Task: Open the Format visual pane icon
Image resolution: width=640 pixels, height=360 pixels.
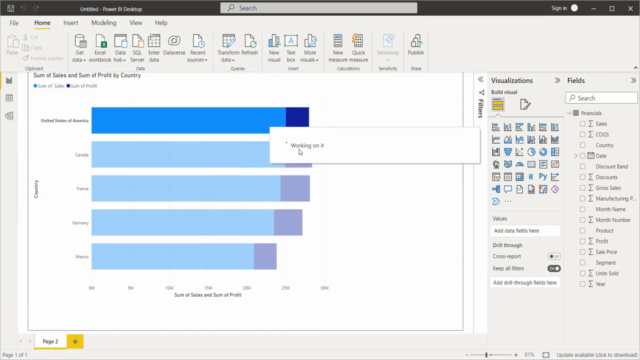Action: (x=525, y=104)
